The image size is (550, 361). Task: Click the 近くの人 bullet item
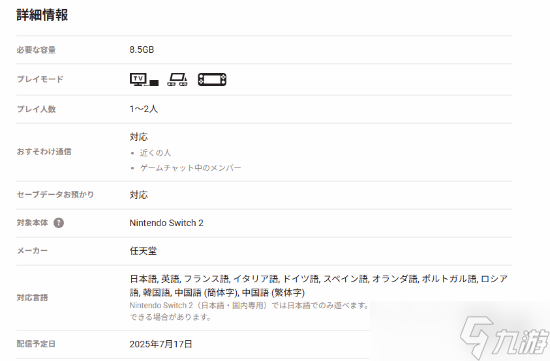point(155,153)
